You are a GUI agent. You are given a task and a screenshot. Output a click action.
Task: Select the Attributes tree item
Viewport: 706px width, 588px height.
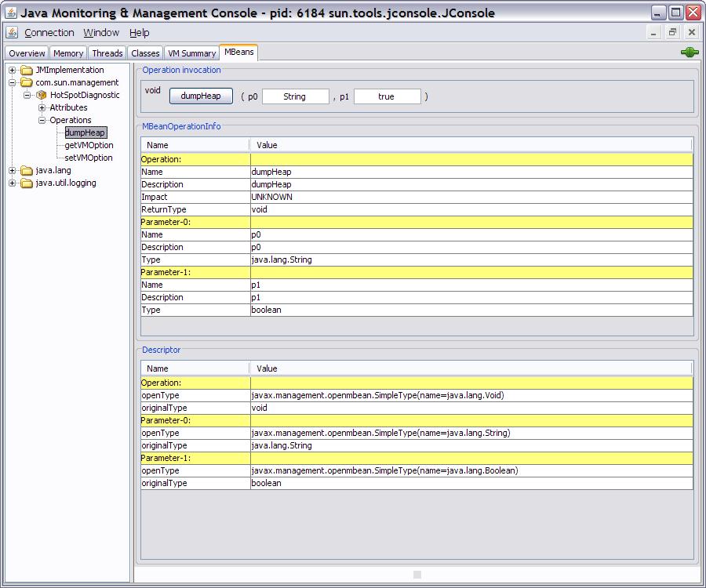pos(68,107)
